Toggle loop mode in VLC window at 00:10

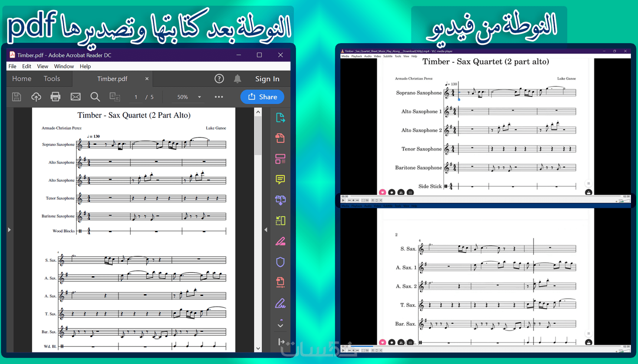(x=377, y=350)
